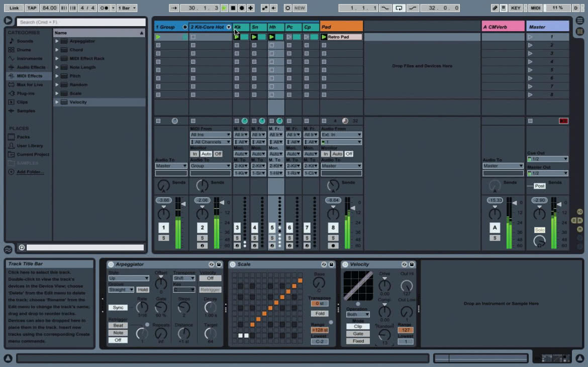Open the Groove Straight dropdown

click(121, 290)
